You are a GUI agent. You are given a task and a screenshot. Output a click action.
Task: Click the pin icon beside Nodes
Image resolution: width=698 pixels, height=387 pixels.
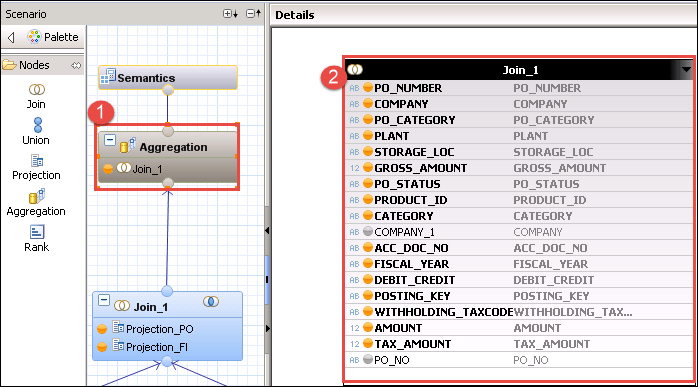point(76,65)
